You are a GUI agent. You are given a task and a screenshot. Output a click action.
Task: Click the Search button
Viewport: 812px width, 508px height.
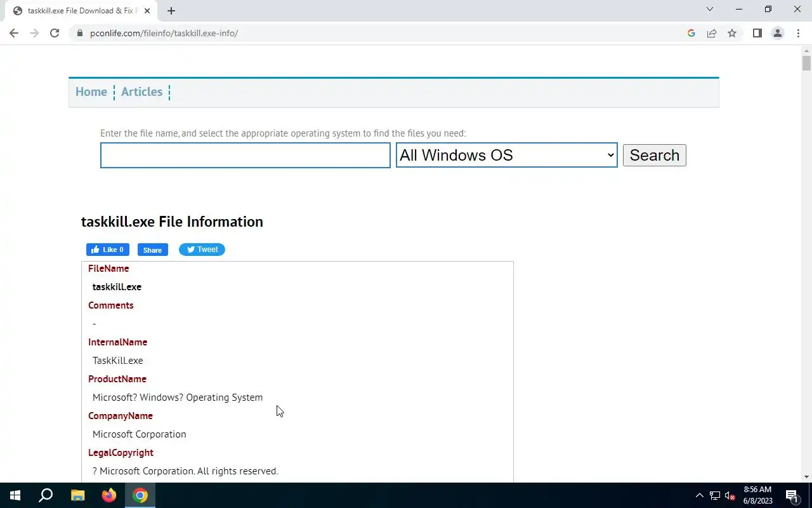[x=655, y=156]
